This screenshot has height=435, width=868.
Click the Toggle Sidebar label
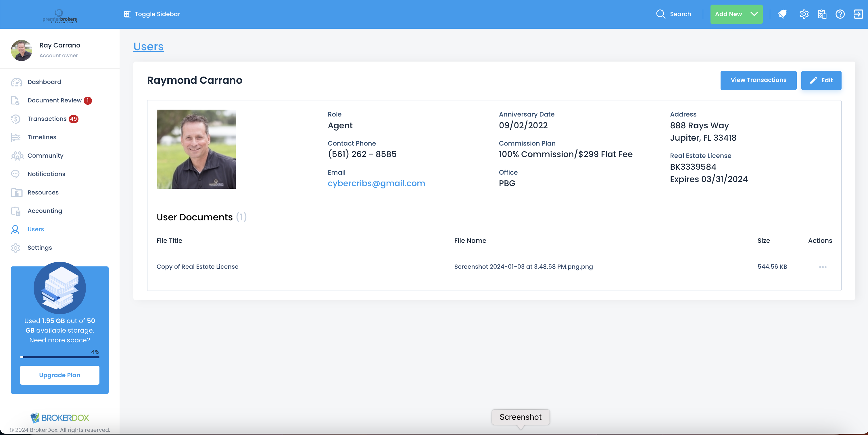157,14
